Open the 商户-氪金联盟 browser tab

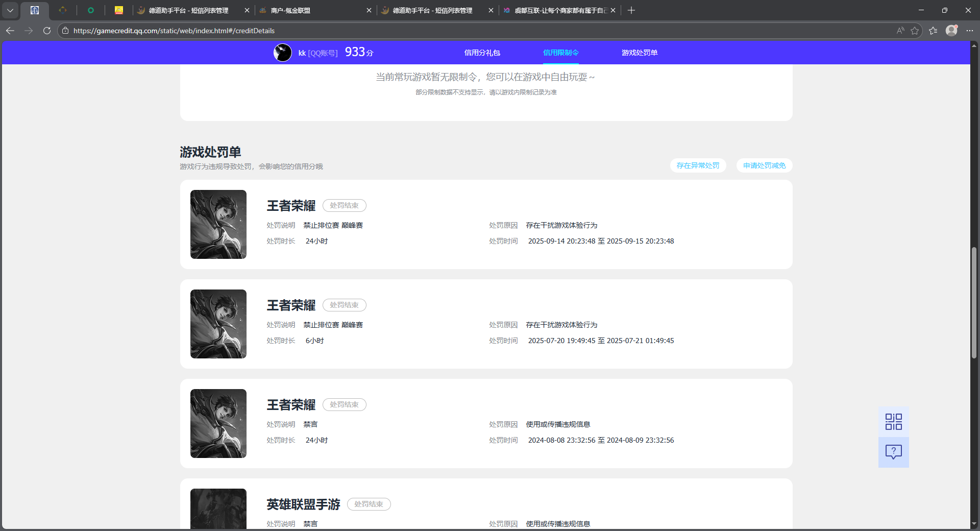[x=311, y=10]
